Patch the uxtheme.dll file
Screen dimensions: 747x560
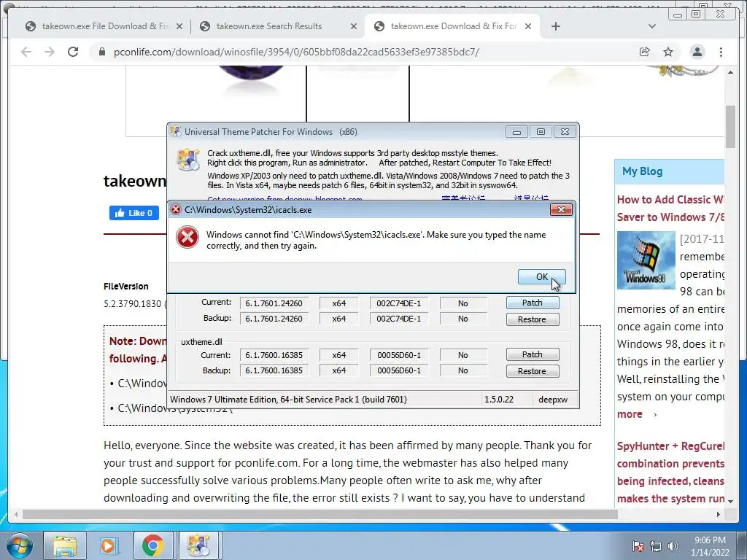[532, 354]
